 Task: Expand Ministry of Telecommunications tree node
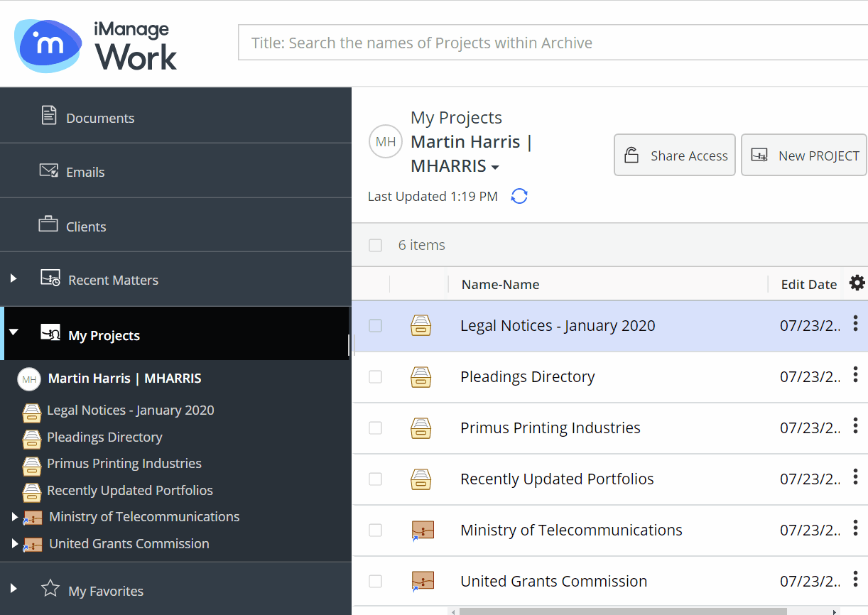pyautogui.click(x=15, y=517)
